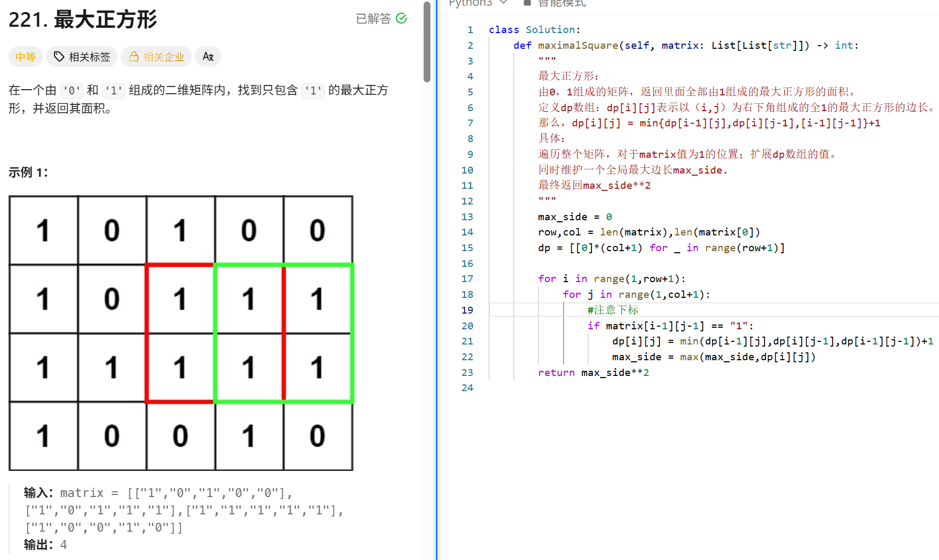Click the 输入: label in the example
Image resolution: width=939 pixels, height=560 pixels.
pos(39,493)
